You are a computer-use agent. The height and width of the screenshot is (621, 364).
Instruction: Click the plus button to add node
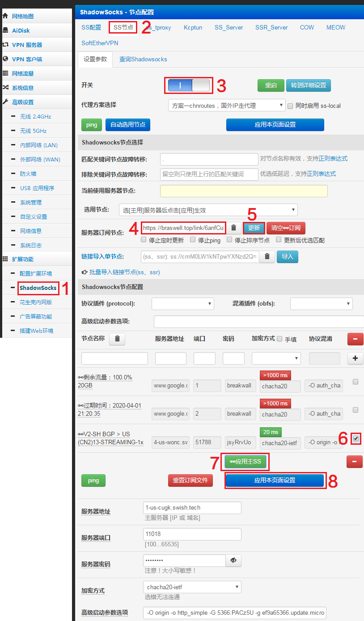[355, 358]
